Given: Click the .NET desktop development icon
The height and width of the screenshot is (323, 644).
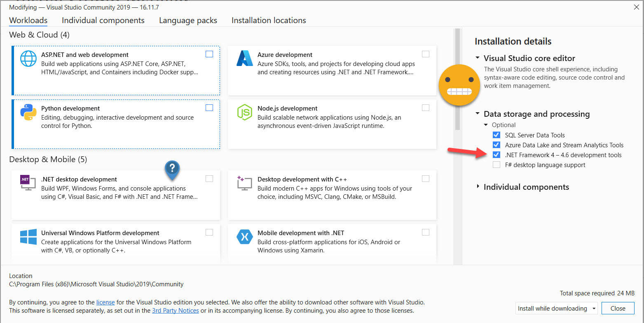Looking at the screenshot, I should click(x=28, y=183).
